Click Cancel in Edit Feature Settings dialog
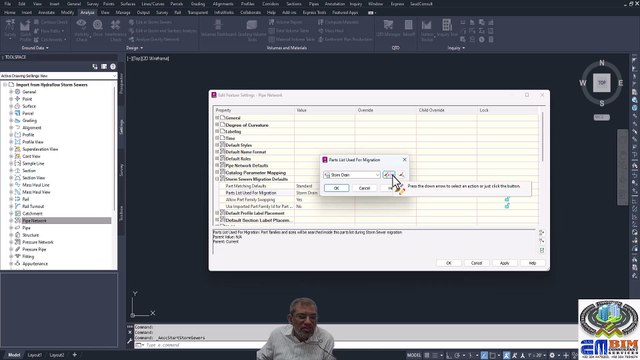 click(476, 263)
